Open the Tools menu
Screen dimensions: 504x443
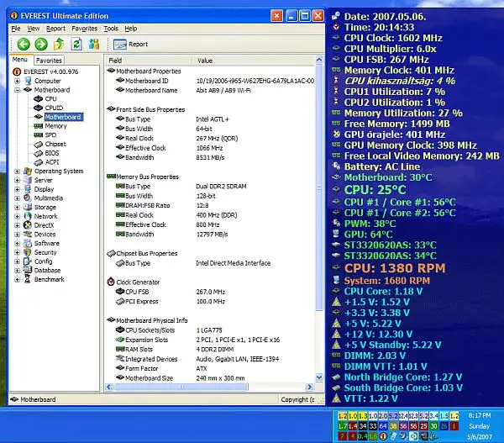point(111,29)
